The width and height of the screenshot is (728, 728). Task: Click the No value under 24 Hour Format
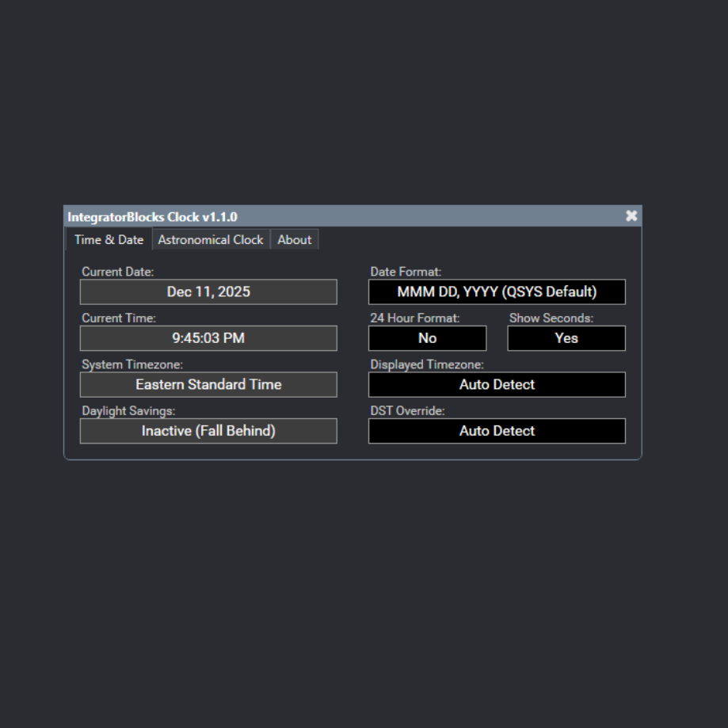pyautogui.click(x=427, y=338)
